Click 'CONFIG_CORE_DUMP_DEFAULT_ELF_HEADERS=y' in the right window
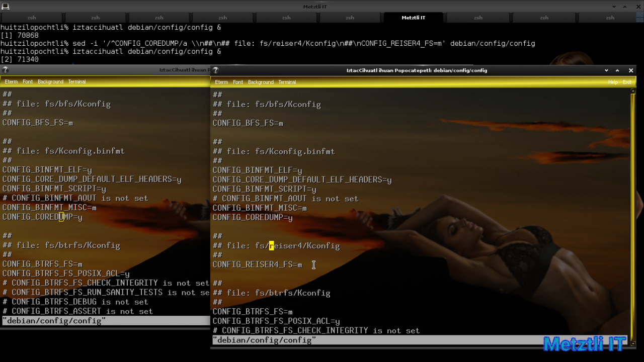The image size is (644, 362). [x=302, y=179]
